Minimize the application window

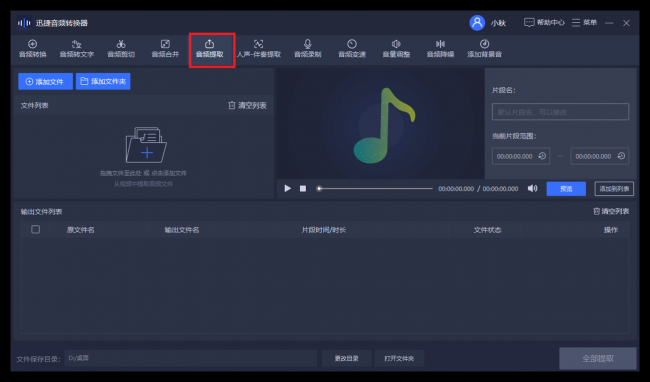[x=609, y=23]
